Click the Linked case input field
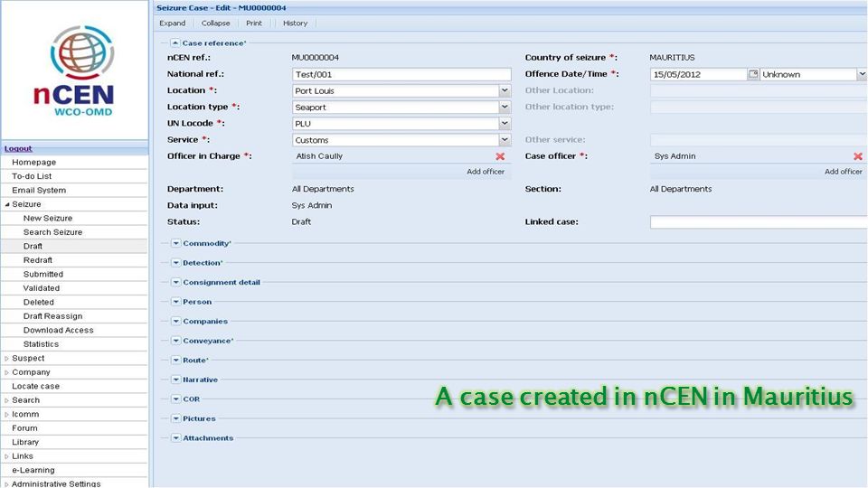Image resolution: width=868 pixels, height=488 pixels. click(x=759, y=222)
